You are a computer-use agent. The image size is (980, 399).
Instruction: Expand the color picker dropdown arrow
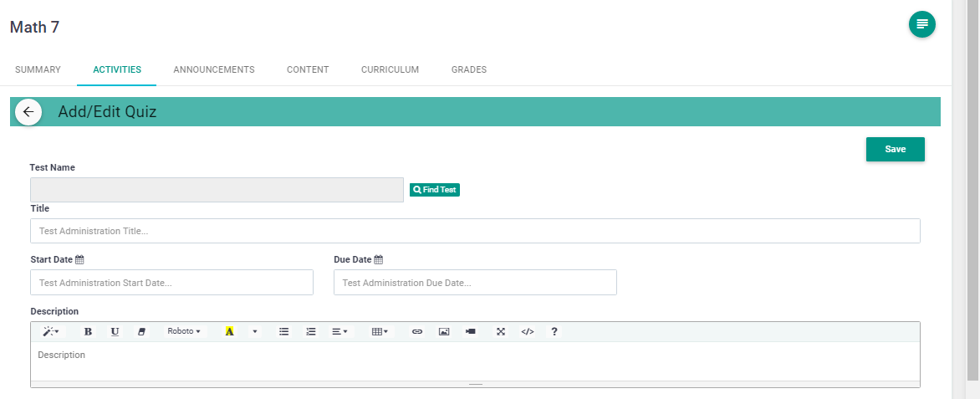(255, 331)
